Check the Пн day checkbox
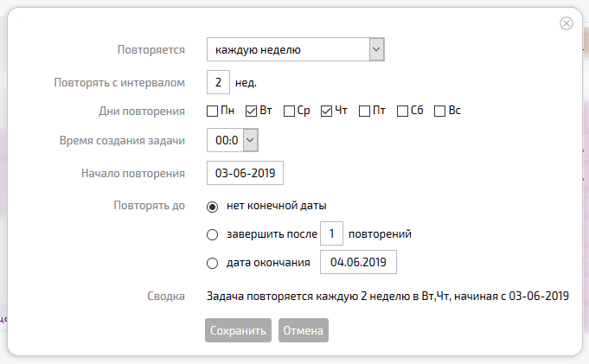 pos(212,112)
